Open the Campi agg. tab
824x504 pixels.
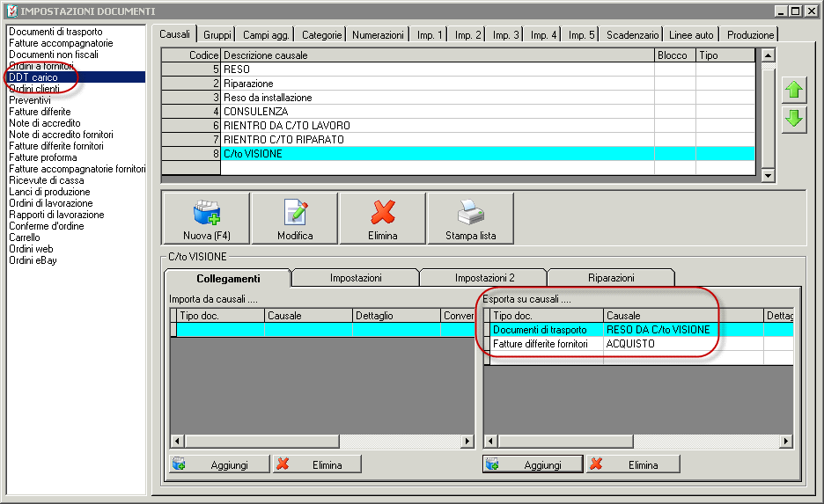[x=265, y=35]
